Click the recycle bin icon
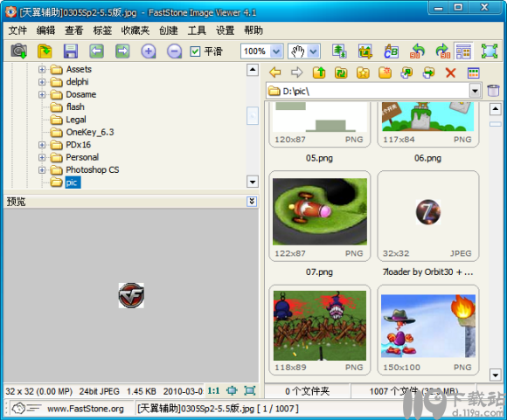This screenshot has width=507, height=420. coord(493,91)
